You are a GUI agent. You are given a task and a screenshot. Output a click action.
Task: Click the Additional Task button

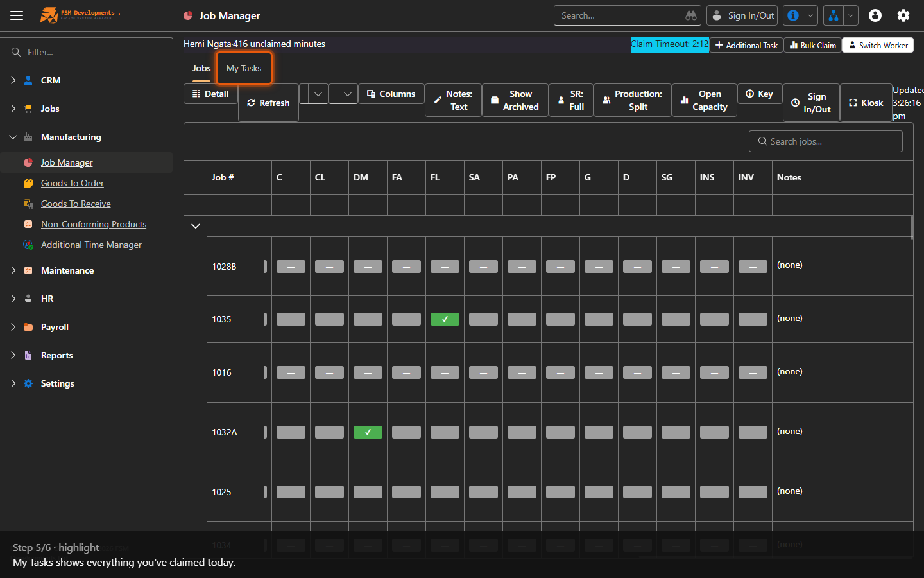tap(746, 45)
